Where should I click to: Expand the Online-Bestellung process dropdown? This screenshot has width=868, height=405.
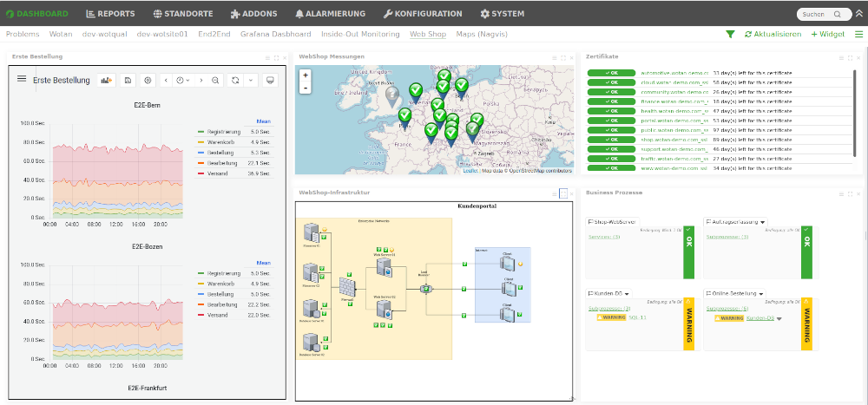pos(760,294)
